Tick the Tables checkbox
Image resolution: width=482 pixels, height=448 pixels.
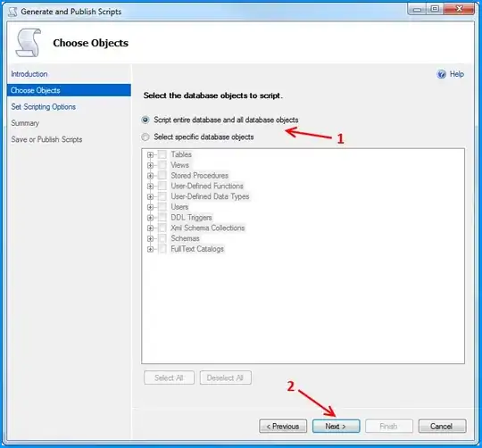[x=162, y=154]
